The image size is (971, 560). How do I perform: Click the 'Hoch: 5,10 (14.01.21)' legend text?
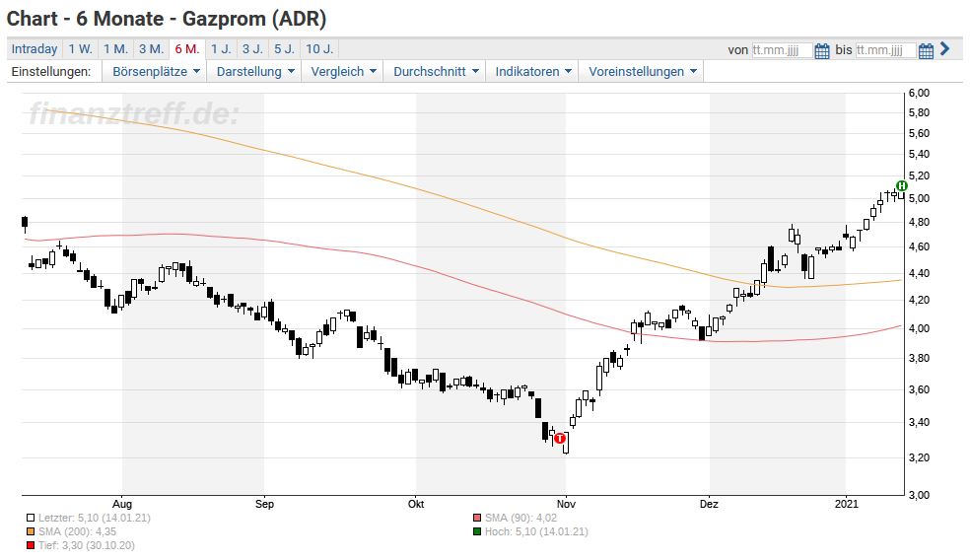(536, 531)
